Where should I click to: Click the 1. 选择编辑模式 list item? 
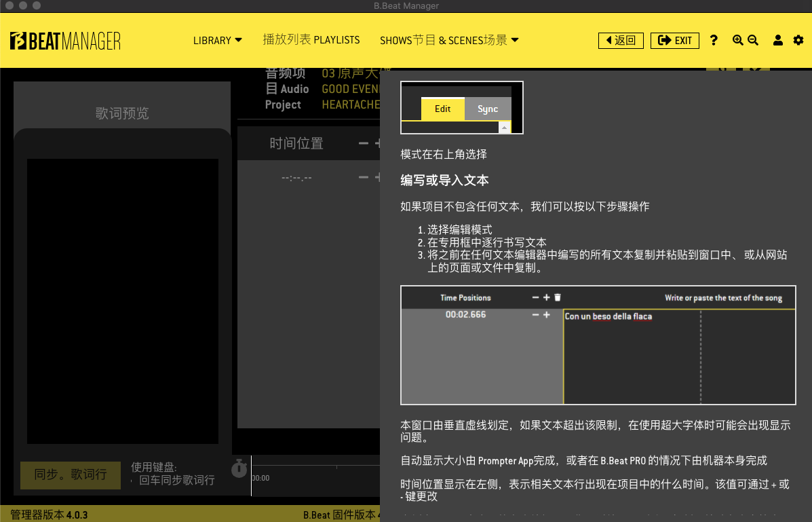(x=455, y=229)
